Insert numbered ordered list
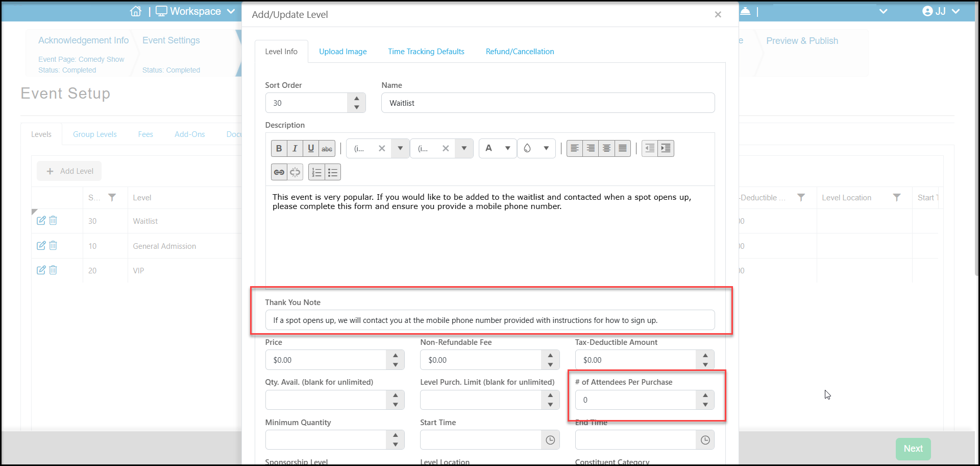The width and height of the screenshot is (980, 466). point(316,172)
